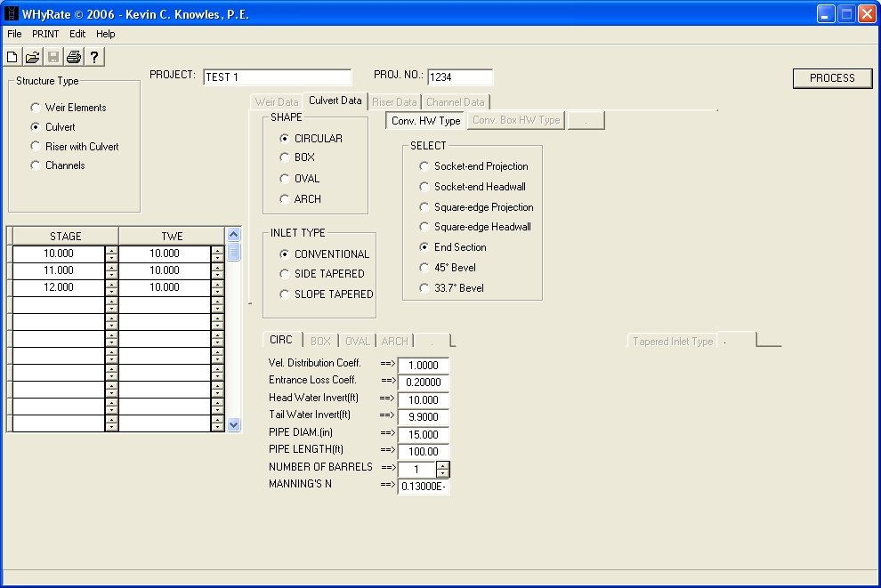The height and width of the screenshot is (588, 881).
Task: Open the File menu
Action: (x=14, y=34)
